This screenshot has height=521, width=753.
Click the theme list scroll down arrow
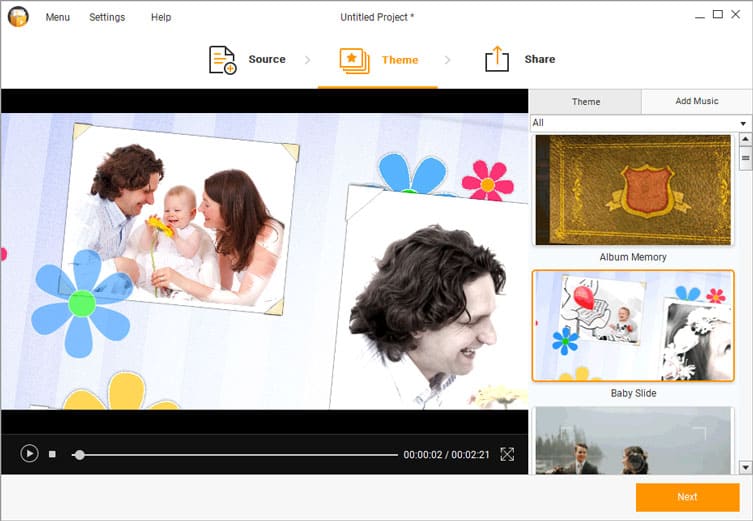tap(745, 467)
